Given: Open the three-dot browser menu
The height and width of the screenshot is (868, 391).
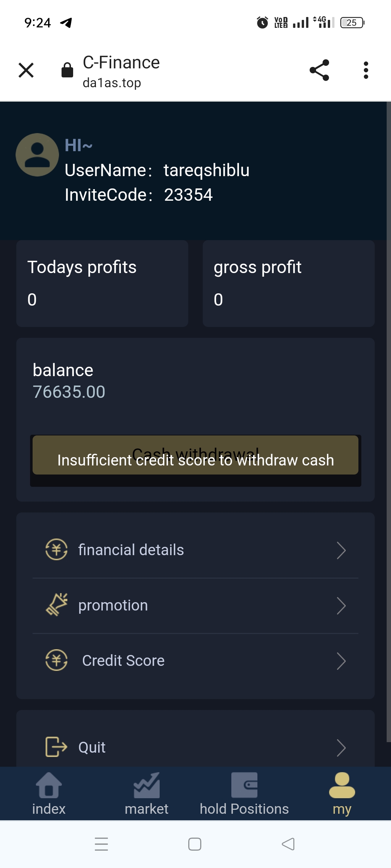Looking at the screenshot, I should tap(366, 70).
